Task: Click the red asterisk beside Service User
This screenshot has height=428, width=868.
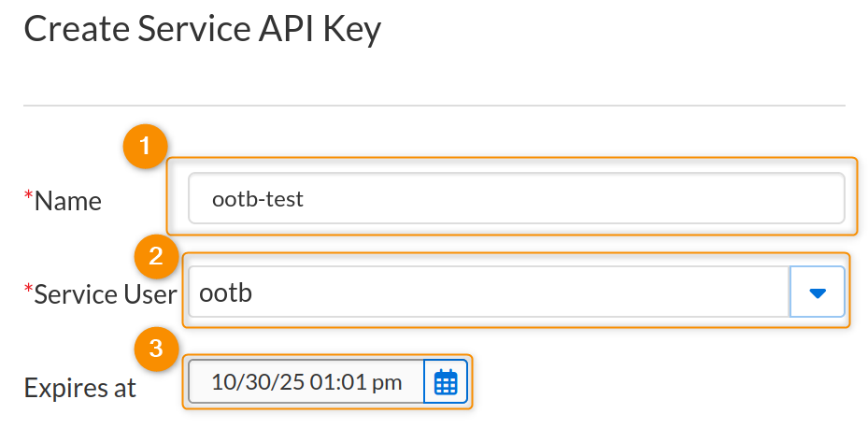Action: [x=28, y=292]
